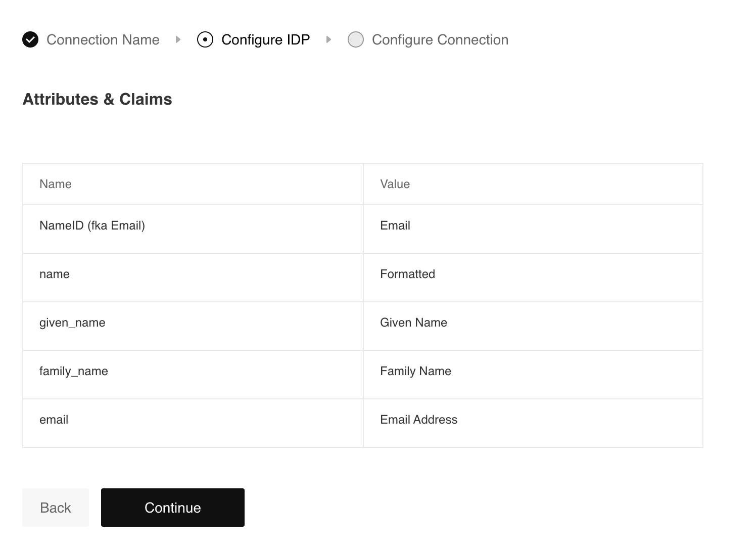Image resolution: width=756 pixels, height=549 pixels.
Task: Go to Connection Name step label
Action: (103, 39)
